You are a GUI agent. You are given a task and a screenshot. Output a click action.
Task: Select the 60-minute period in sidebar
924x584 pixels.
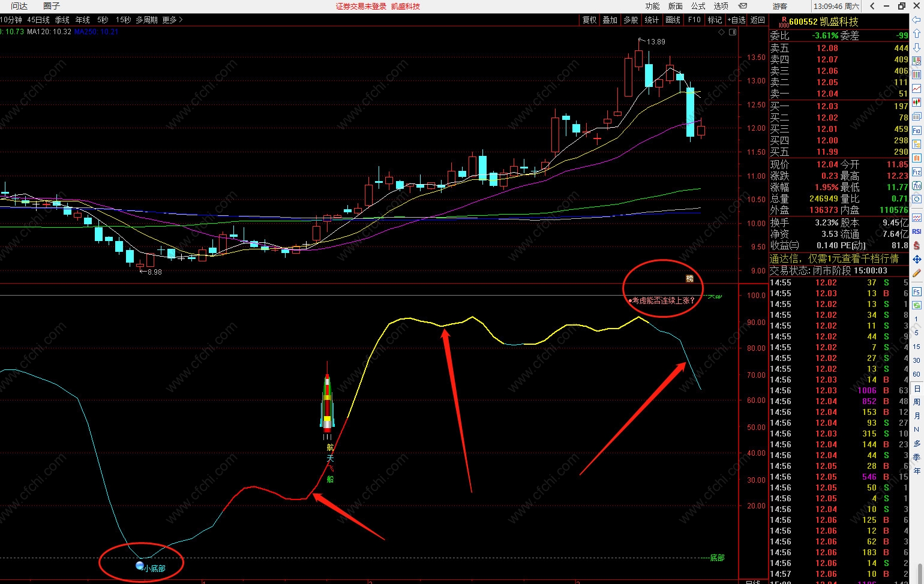click(x=916, y=374)
